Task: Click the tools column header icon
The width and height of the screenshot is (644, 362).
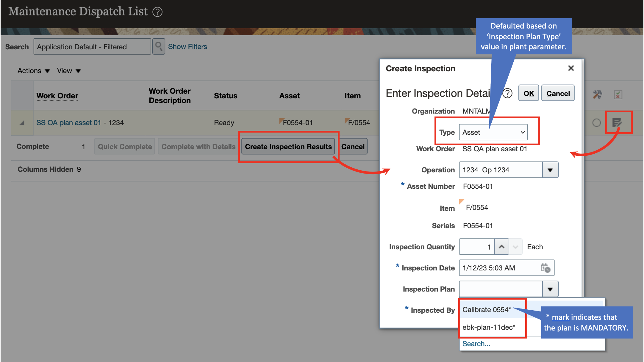Action: click(597, 95)
